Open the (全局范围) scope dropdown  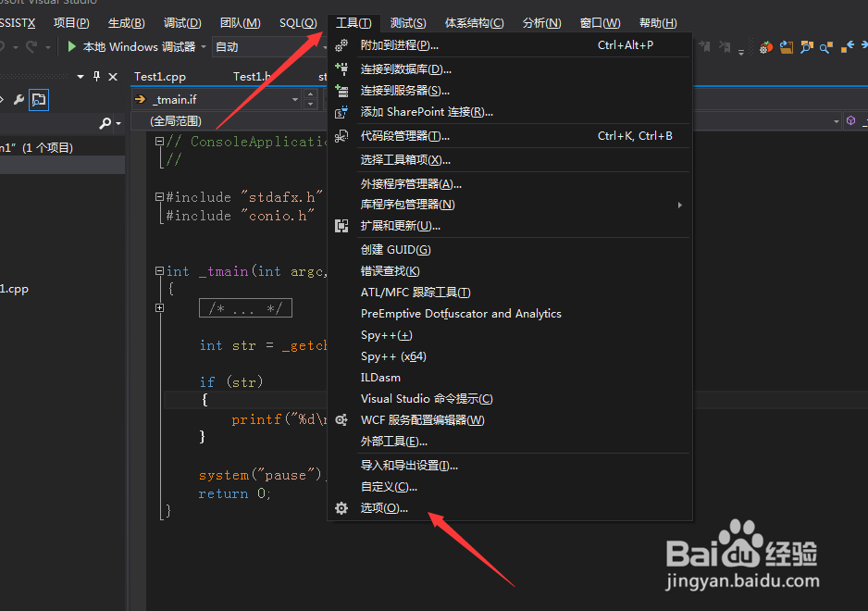pyautogui.click(x=229, y=120)
